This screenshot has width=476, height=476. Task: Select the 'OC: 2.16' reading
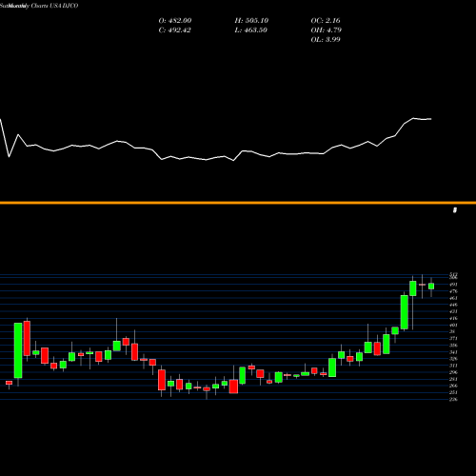click(x=326, y=20)
